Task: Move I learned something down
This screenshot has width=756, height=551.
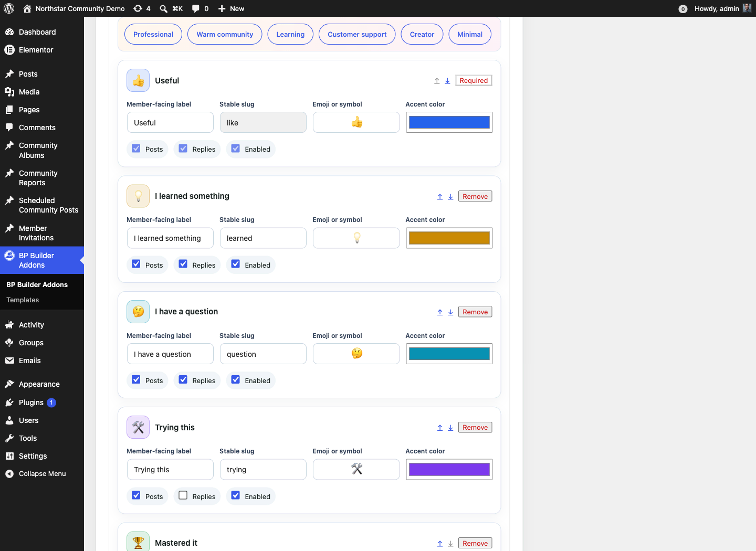Action: click(x=450, y=197)
